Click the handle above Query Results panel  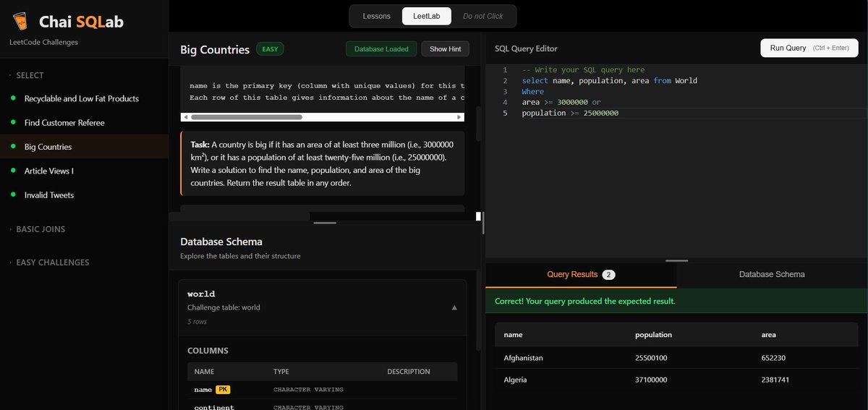[x=676, y=260]
